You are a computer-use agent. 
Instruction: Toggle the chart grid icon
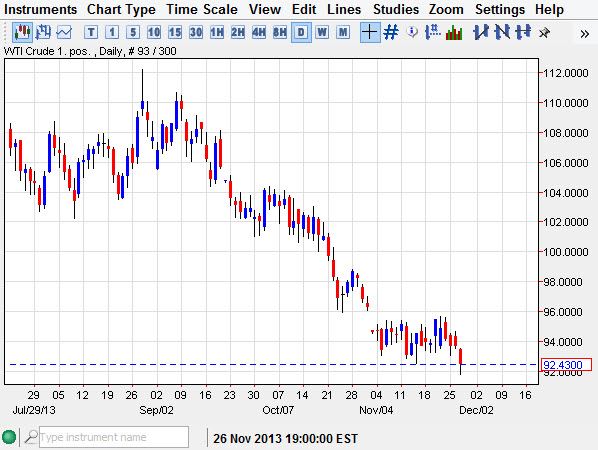point(391,32)
